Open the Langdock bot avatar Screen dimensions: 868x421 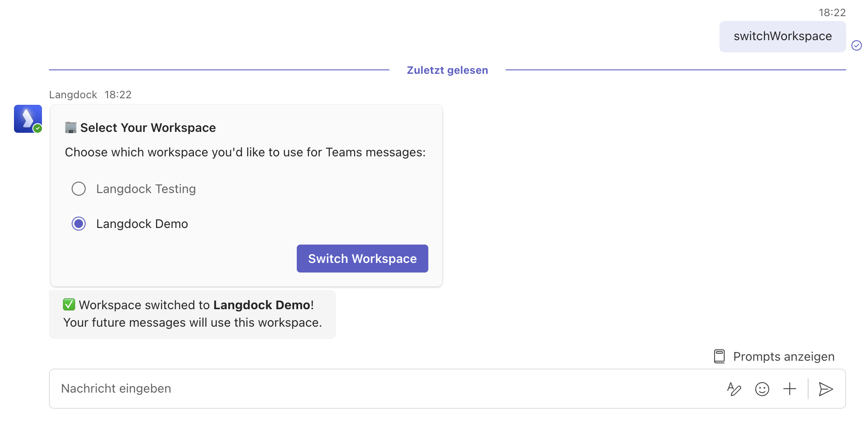point(28,119)
